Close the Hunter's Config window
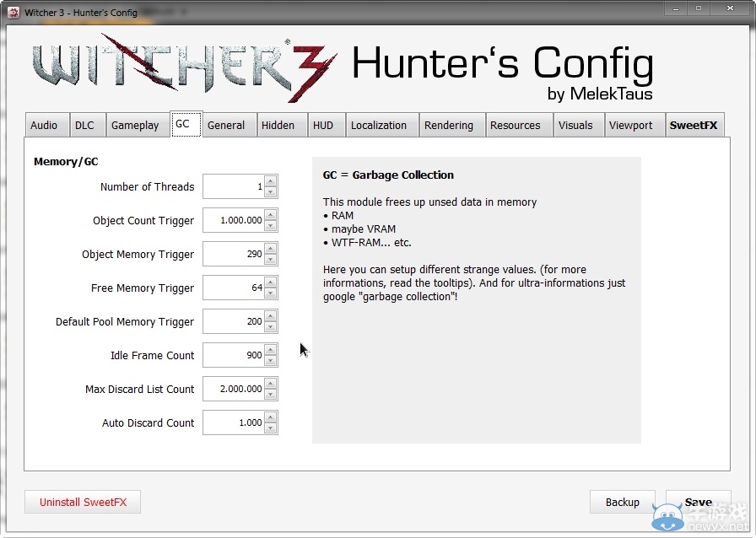Image resolution: width=756 pixels, height=538 pixels. [x=730, y=8]
